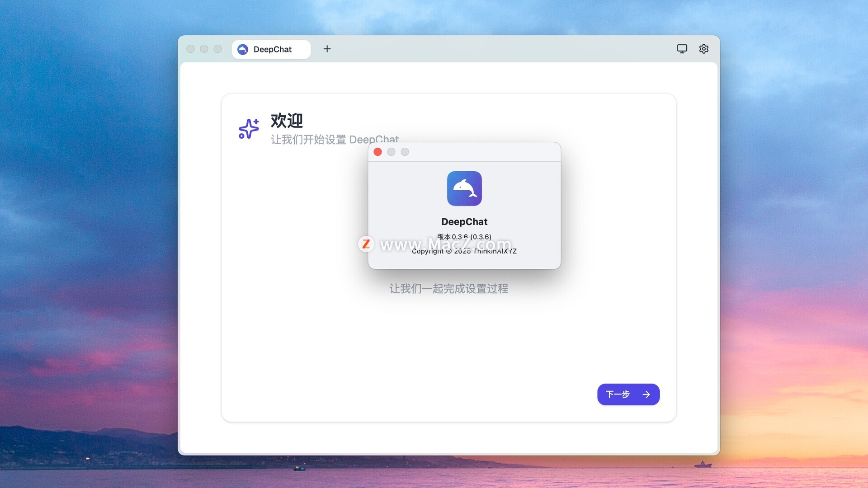Click the monitor display icon in the title bar

(x=682, y=49)
